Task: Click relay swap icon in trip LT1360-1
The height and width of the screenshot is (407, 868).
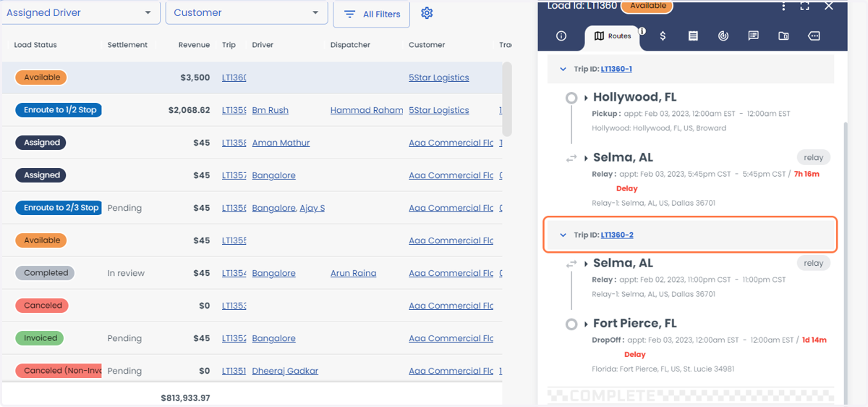Action: [x=571, y=158]
